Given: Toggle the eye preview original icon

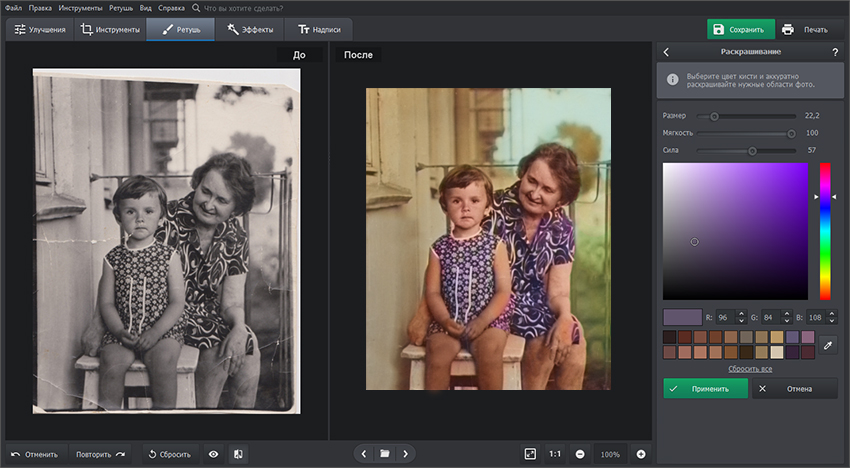Looking at the screenshot, I should tap(213, 453).
